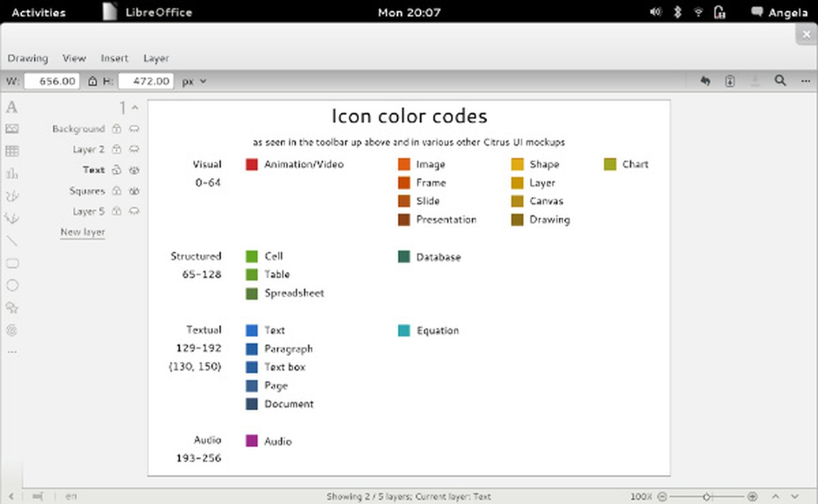
Task: Click the Layer 2 entry in the layer panel
Action: 88,149
